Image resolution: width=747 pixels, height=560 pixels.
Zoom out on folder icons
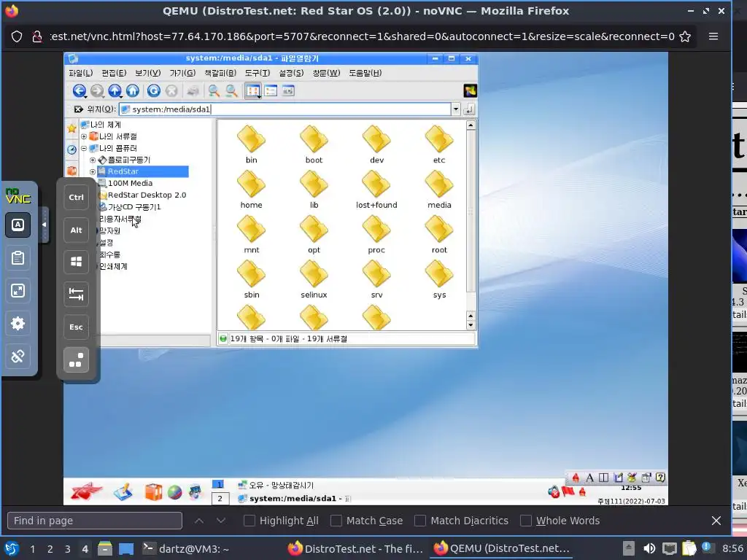(x=231, y=90)
